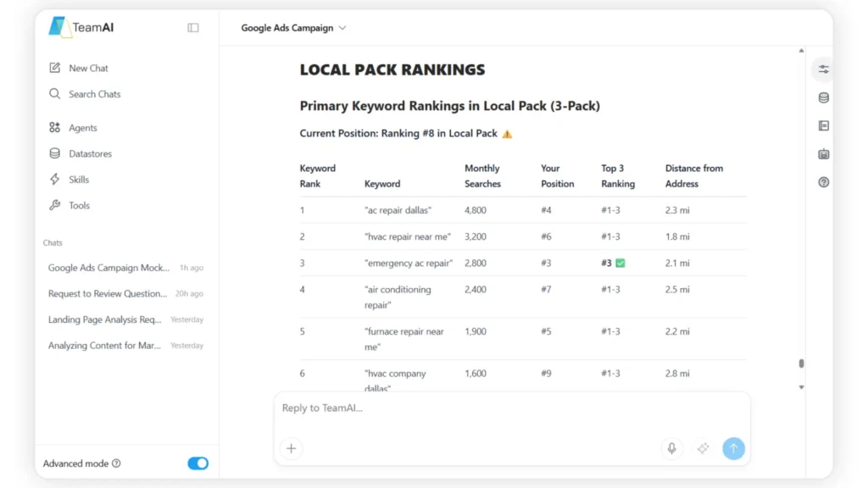Click the LOCAL PACK RANKINGS heading
Image resolution: width=868 pixels, height=488 pixels.
pos(392,69)
